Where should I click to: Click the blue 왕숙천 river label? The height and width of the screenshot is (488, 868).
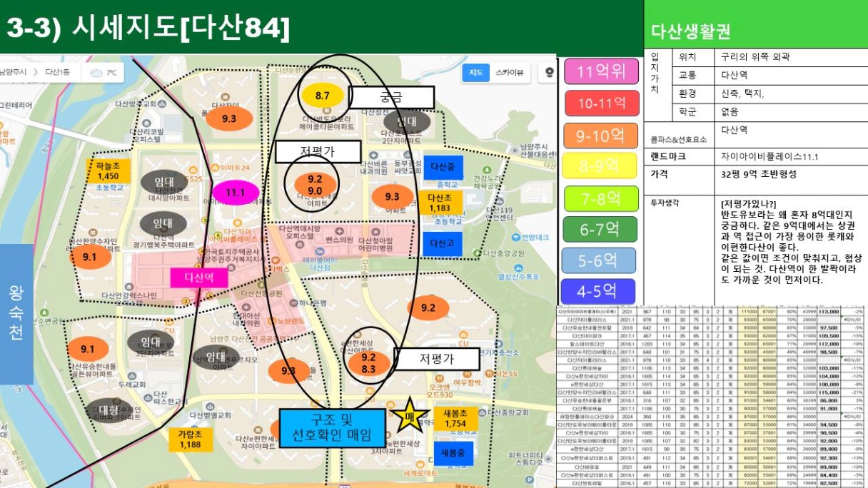[x=16, y=314]
